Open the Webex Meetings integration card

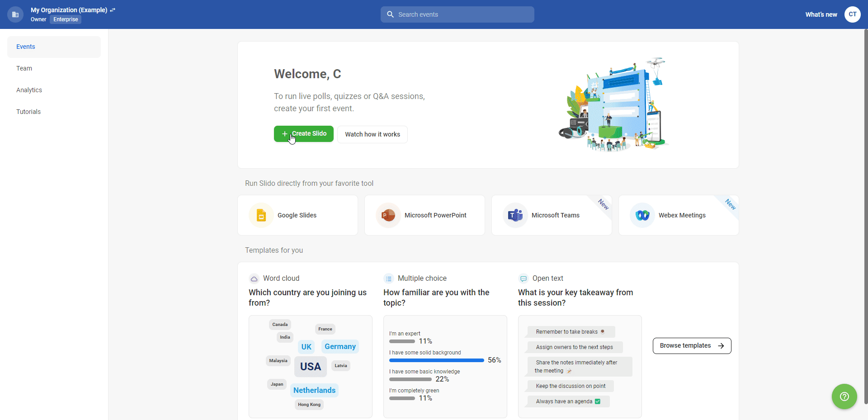pyautogui.click(x=679, y=215)
